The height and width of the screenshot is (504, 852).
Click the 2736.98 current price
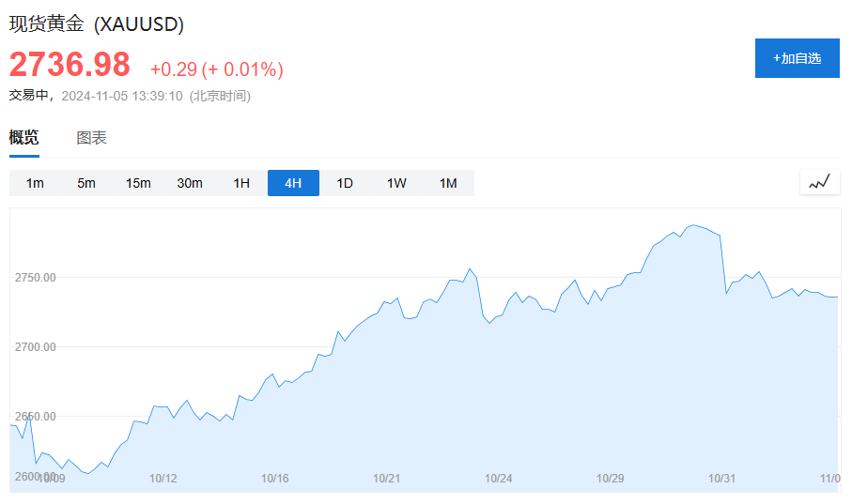[70, 64]
